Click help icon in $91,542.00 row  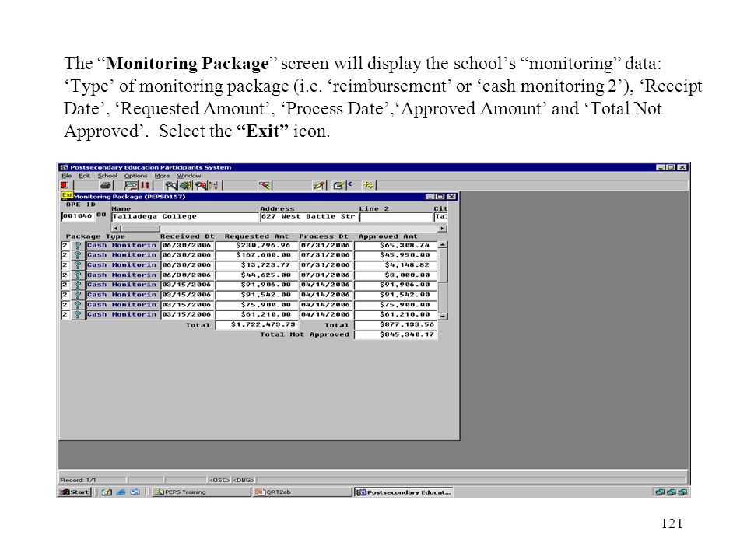tap(78, 295)
